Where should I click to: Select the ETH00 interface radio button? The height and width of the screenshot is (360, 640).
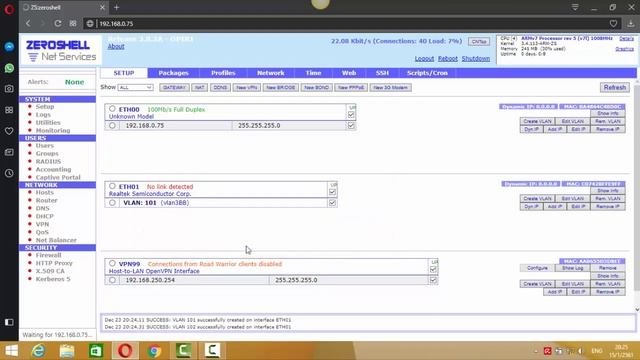click(112, 109)
